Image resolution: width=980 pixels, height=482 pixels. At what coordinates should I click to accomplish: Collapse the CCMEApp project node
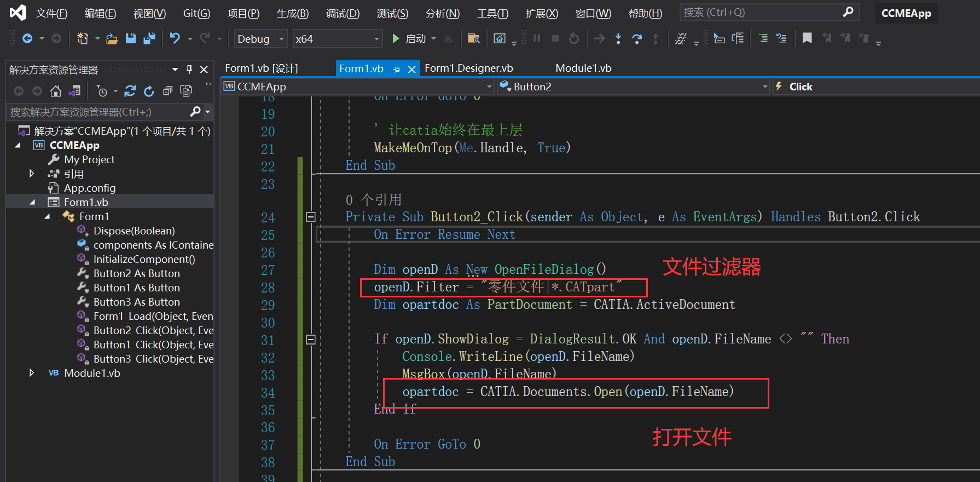tap(18, 145)
